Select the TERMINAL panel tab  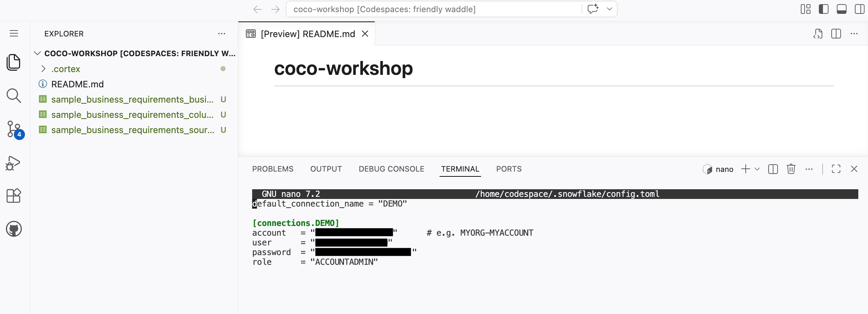[460, 169]
